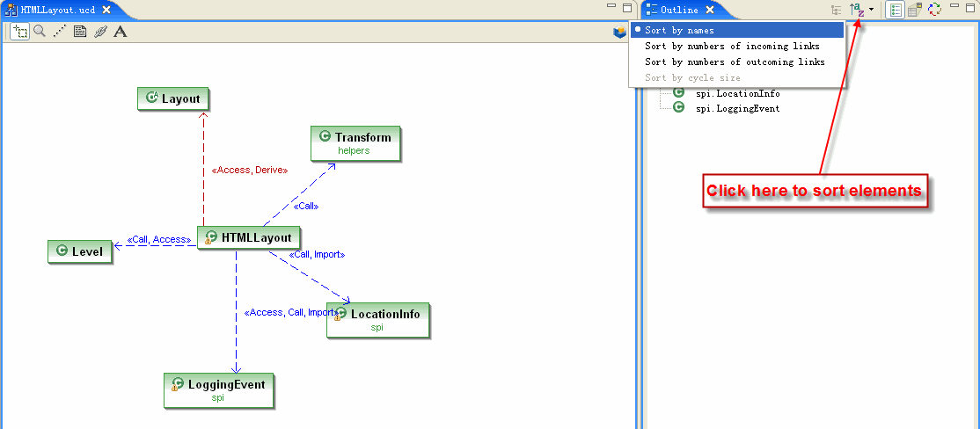The width and height of the screenshot is (980, 429).
Task: Select the LoggingEvent spi class node
Action: (219, 390)
